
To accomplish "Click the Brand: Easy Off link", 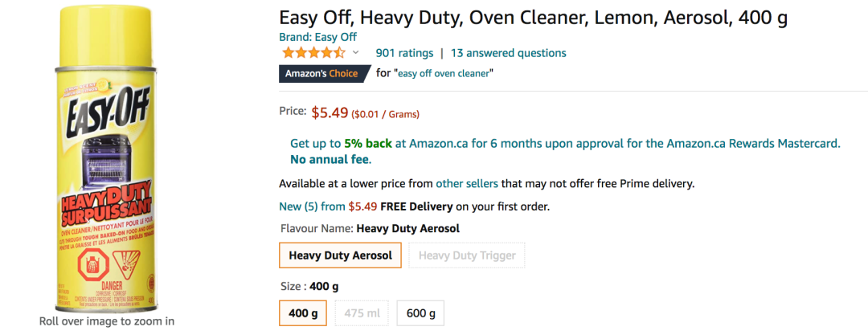I will point(317,37).
